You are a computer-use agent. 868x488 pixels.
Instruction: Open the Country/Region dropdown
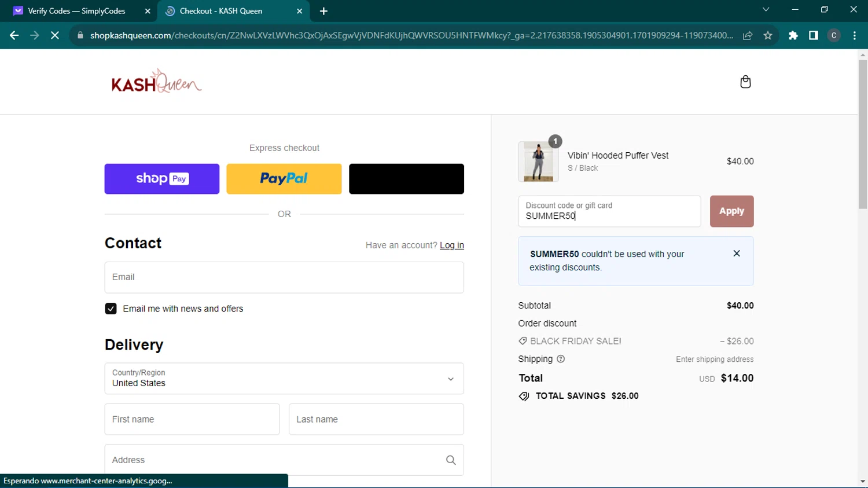point(284,379)
